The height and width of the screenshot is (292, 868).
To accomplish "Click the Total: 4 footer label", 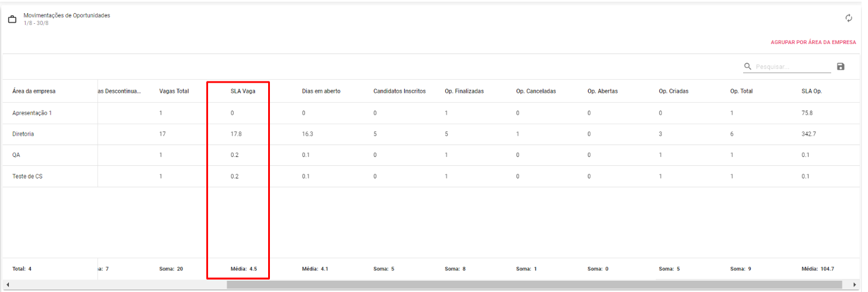I will [21, 269].
